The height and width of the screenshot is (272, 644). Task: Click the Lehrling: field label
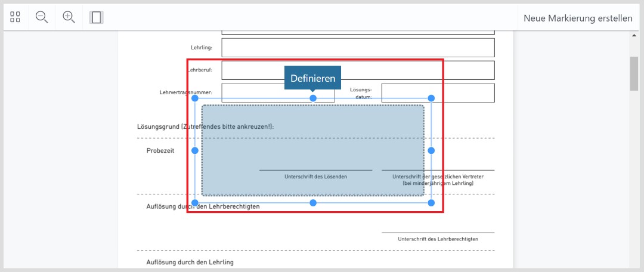(202, 48)
